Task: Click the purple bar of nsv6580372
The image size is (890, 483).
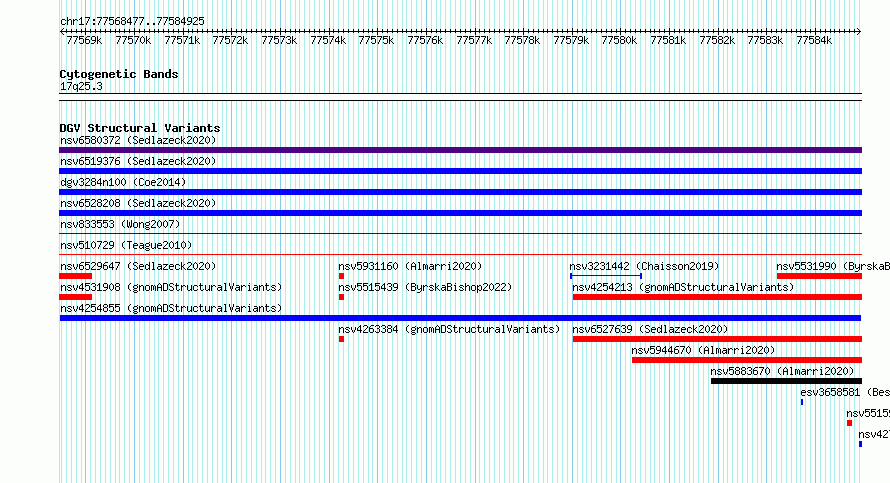Action: tap(460, 150)
